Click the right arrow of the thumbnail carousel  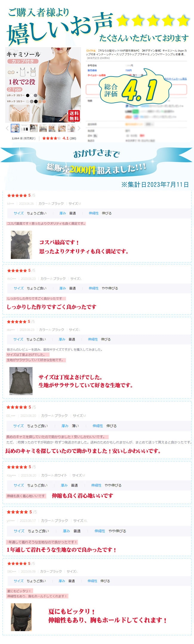point(79,128)
